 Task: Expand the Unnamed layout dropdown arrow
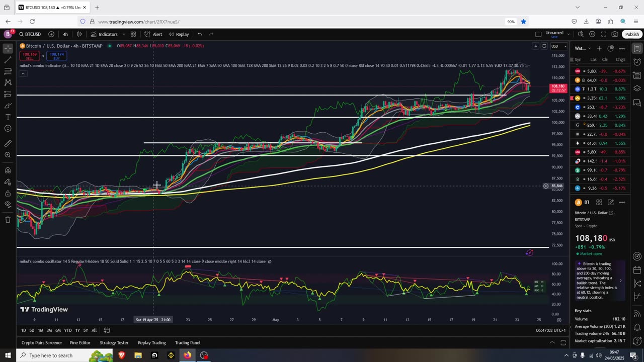[x=569, y=34]
